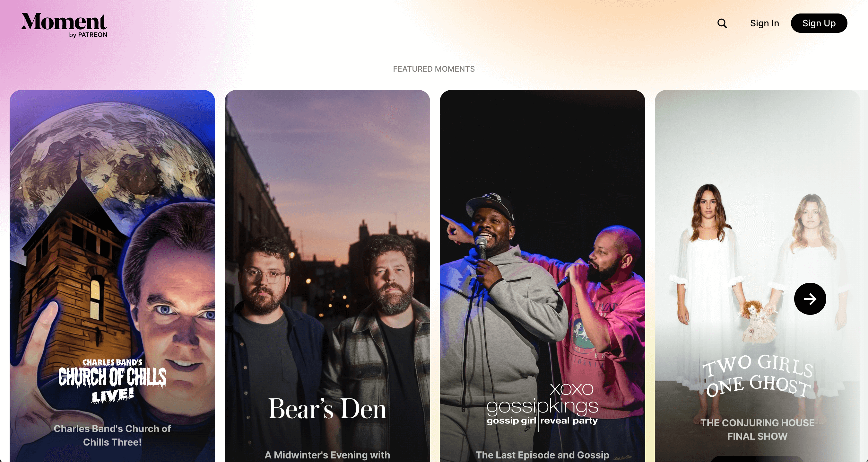The image size is (868, 462).
Task: Click 'A Midwinter's Evening with' title text
Action: [327, 455]
